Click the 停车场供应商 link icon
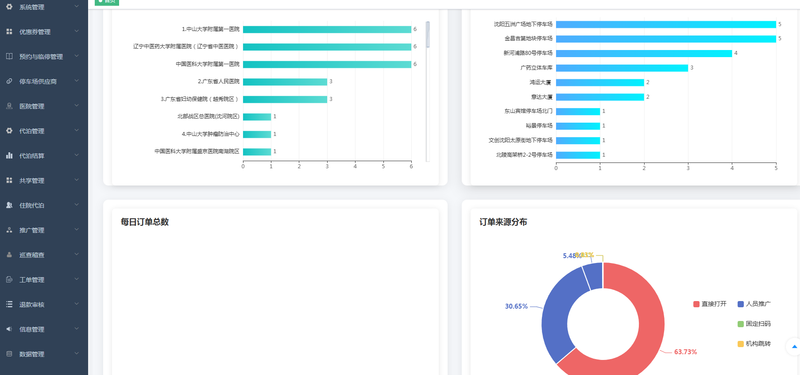Screen dimensions: 800x375 [x=9, y=81]
